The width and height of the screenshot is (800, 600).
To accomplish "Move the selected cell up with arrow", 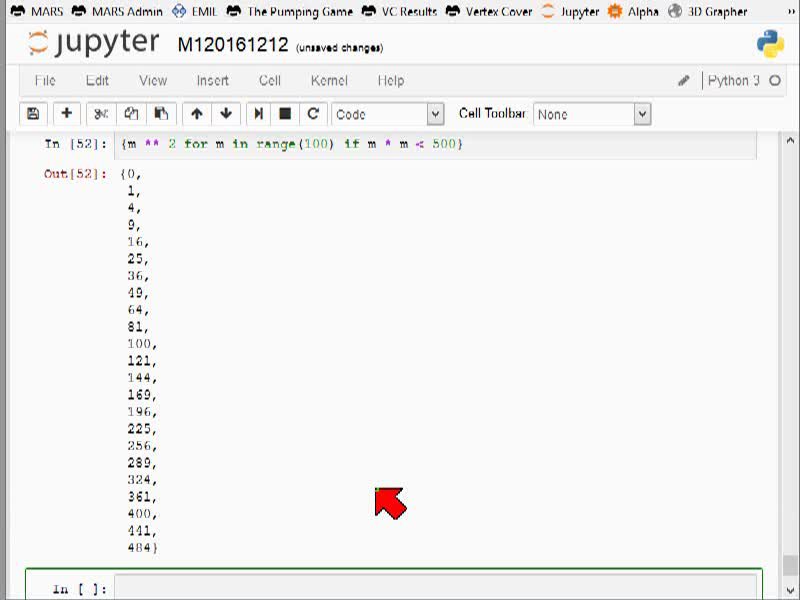I will (197, 114).
